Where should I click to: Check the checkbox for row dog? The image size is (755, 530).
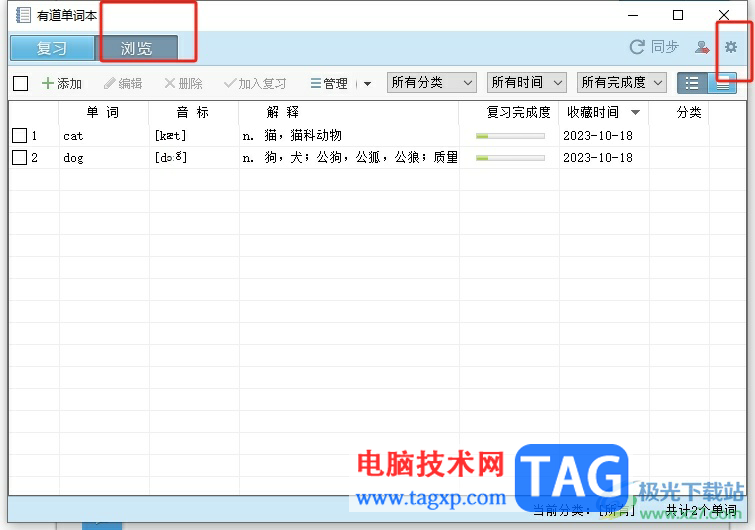click(x=19, y=157)
